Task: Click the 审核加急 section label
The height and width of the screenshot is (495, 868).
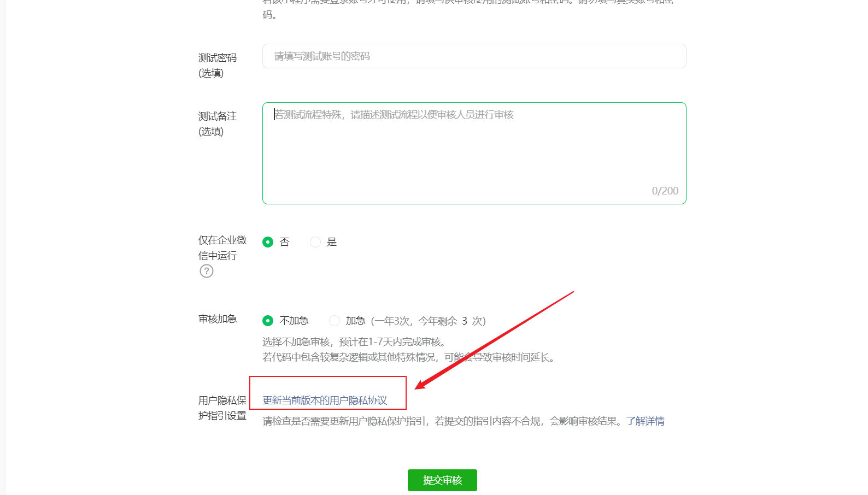Action: point(218,319)
